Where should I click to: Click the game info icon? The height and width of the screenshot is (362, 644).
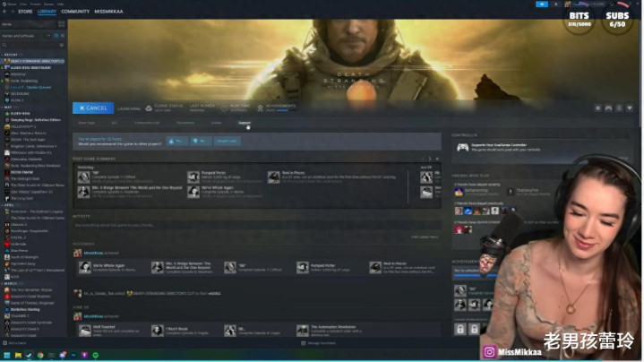coord(619,108)
